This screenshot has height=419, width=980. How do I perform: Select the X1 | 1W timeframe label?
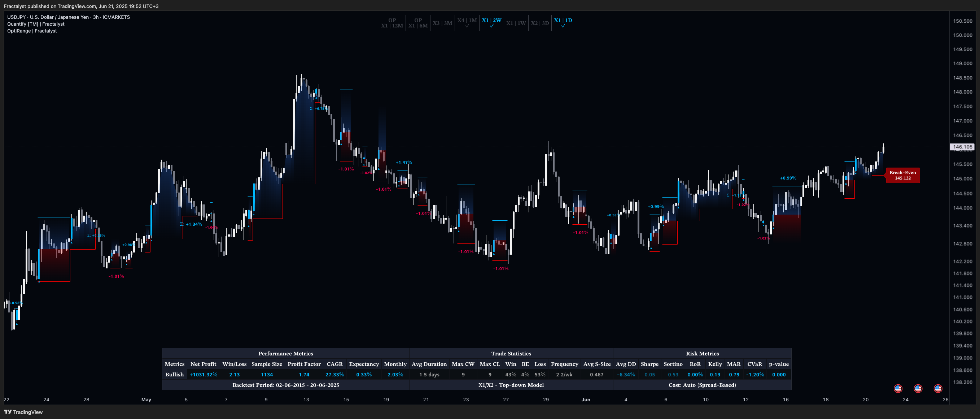[x=516, y=23]
